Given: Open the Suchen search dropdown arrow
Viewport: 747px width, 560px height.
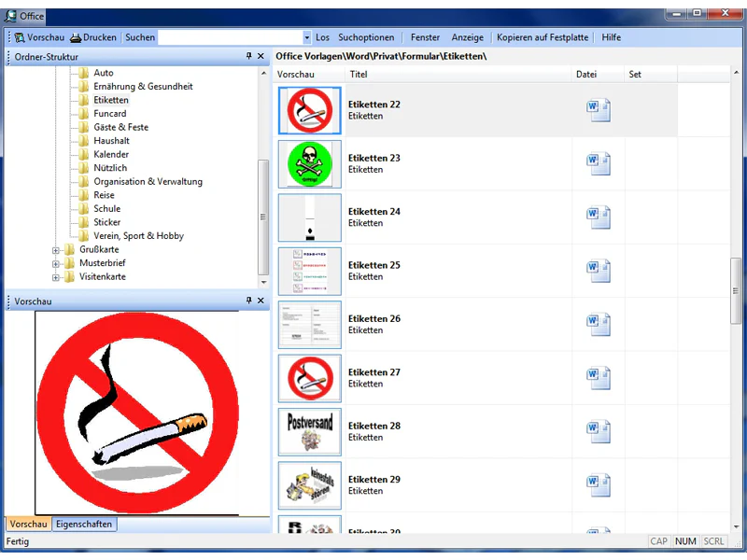Looking at the screenshot, I should tap(307, 37).
